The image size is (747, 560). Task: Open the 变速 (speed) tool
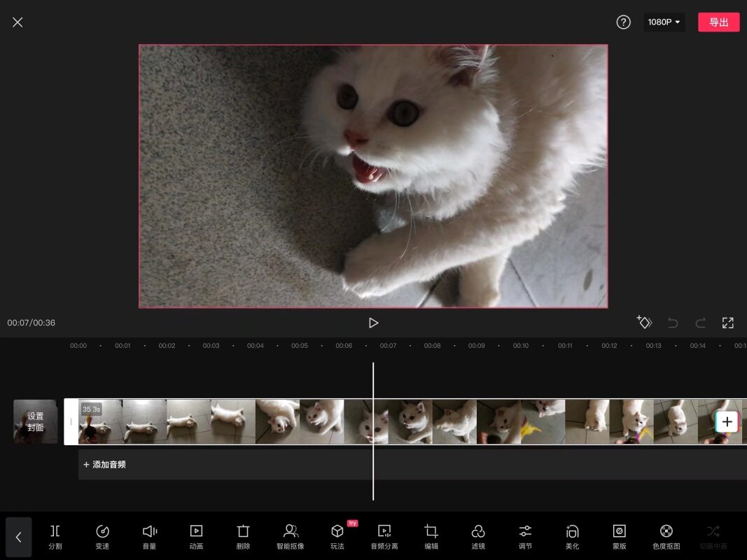(102, 535)
